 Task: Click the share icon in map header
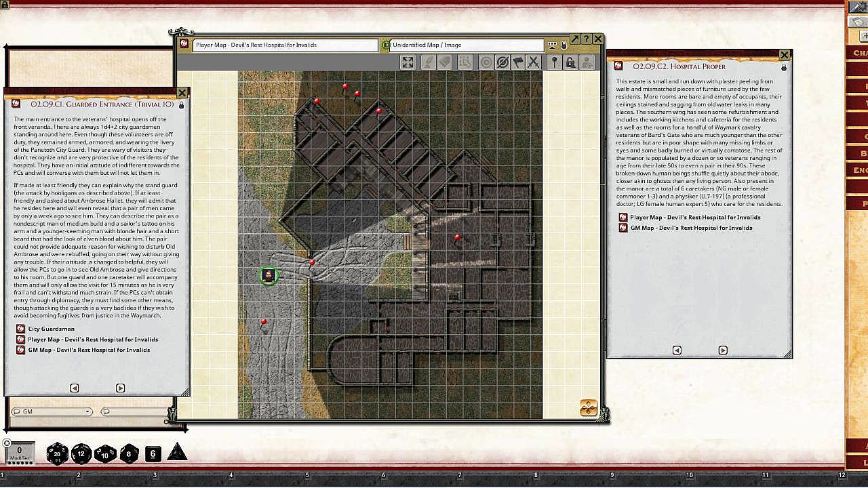click(553, 45)
